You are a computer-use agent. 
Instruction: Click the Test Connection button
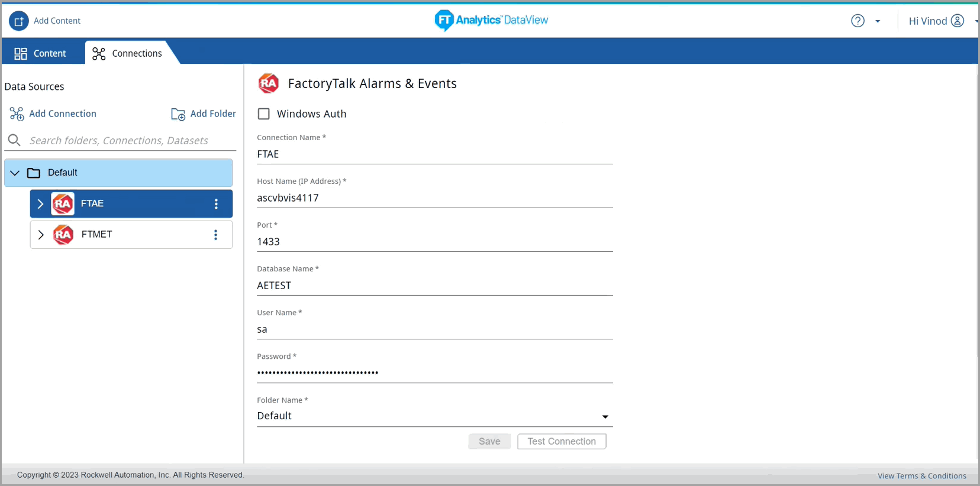click(x=561, y=442)
